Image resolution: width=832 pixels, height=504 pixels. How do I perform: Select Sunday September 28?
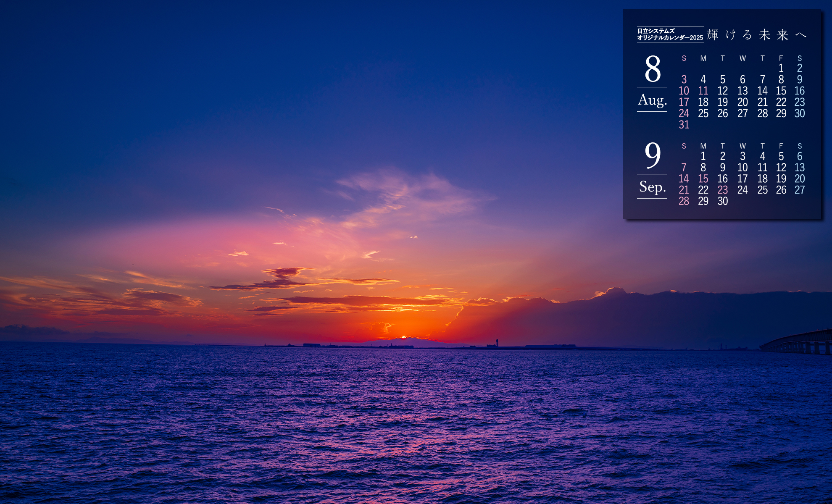coord(684,202)
